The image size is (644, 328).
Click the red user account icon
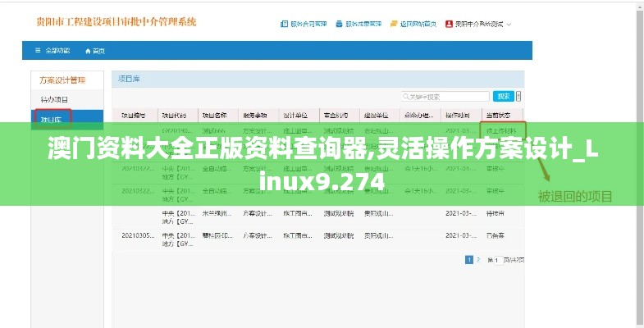click(449, 25)
